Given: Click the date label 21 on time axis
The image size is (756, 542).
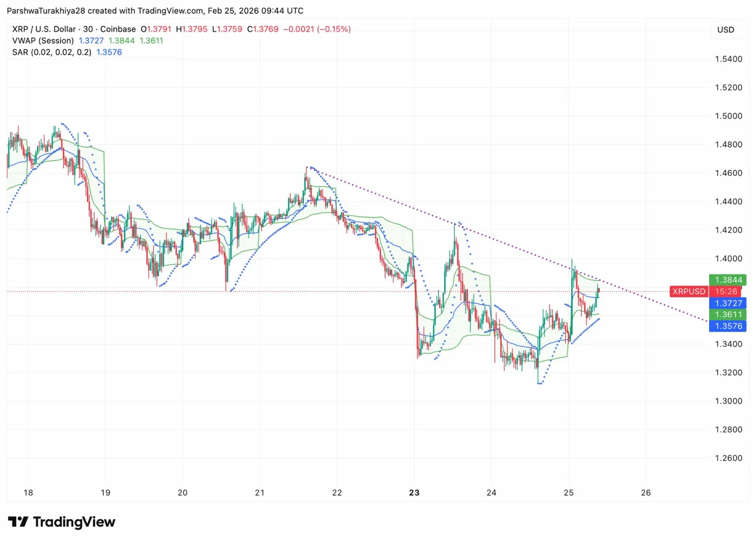Looking at the screenshot, I should pos(259,492).
